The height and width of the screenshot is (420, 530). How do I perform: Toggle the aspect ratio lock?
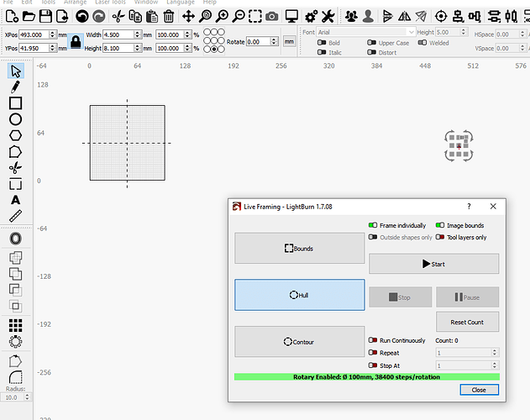(76, 42)
